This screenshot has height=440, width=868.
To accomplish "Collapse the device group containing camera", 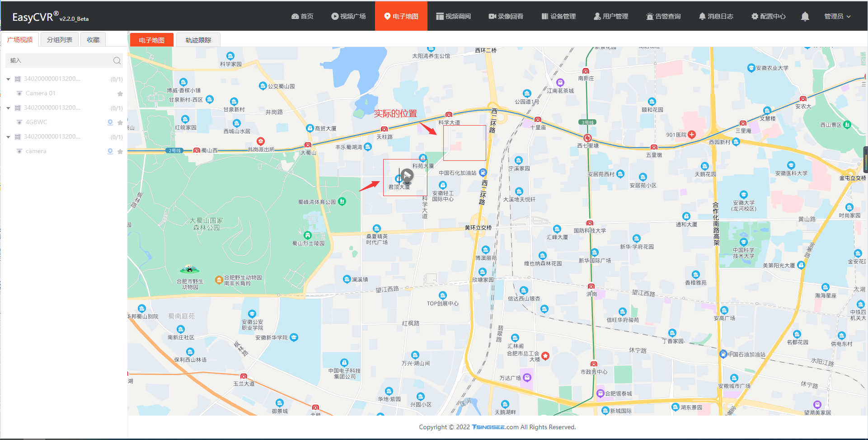I will pyautogui.click(x=8, y=137).
